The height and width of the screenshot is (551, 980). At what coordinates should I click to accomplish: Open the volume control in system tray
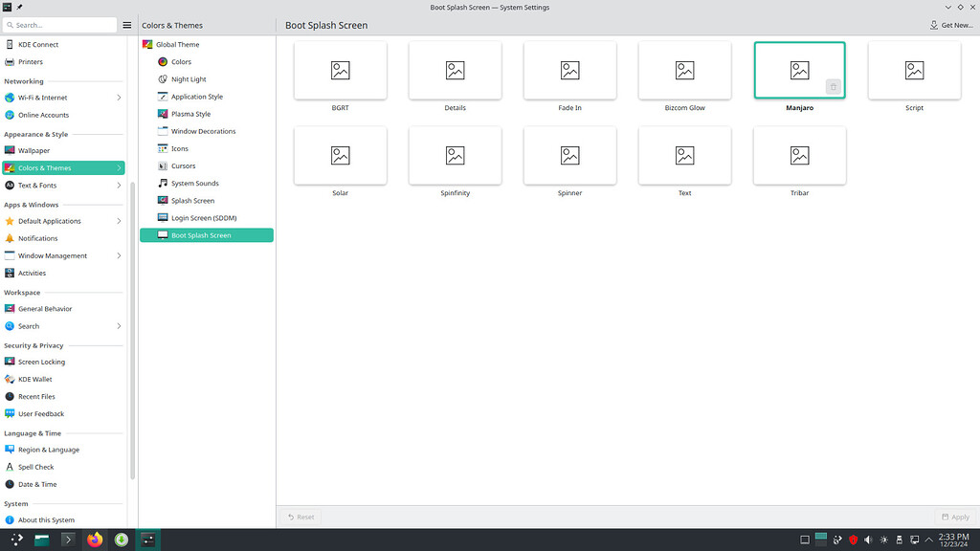tap(867, 540)
